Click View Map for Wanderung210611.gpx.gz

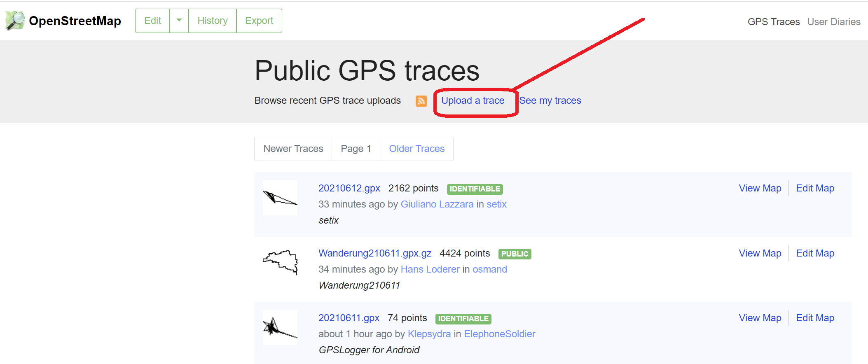[760, 253]
